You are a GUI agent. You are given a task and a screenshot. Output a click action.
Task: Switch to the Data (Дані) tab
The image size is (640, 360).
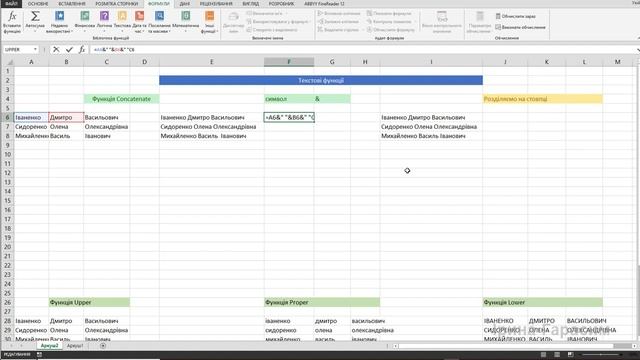(184, 4)
